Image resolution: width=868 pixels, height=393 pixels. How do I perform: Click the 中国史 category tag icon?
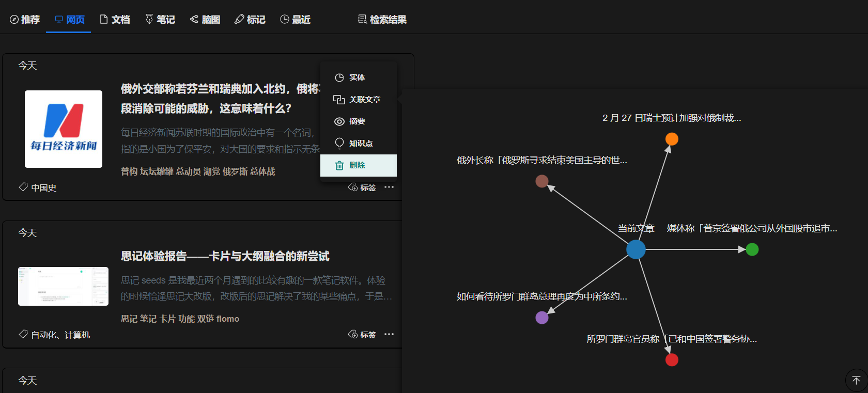pyautogui.click(x=23, y=187)
